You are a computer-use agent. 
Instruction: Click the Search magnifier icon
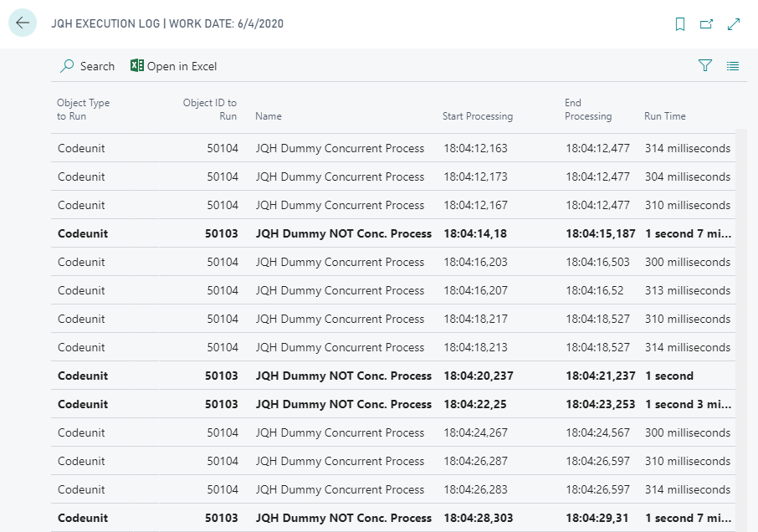(x=68, y=66)
